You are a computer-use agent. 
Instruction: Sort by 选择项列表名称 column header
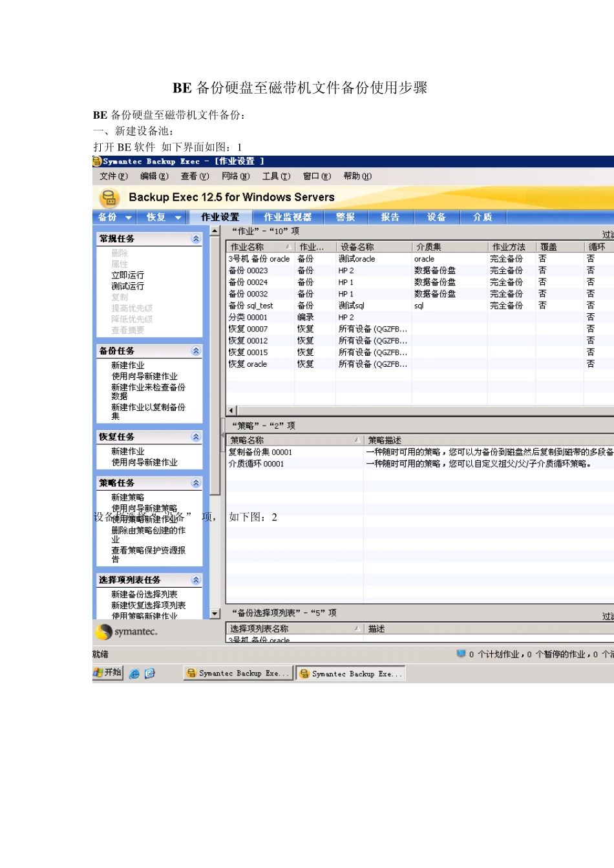[x=294, y=628]
